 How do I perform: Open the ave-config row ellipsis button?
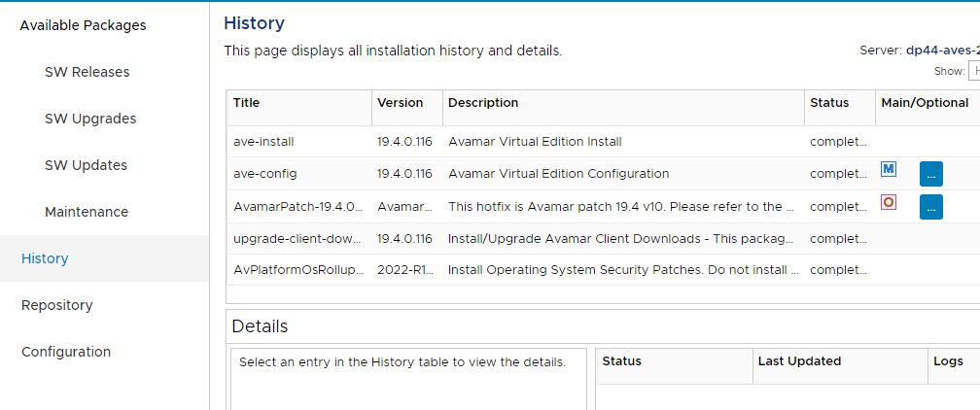click(x=930, y=175)
